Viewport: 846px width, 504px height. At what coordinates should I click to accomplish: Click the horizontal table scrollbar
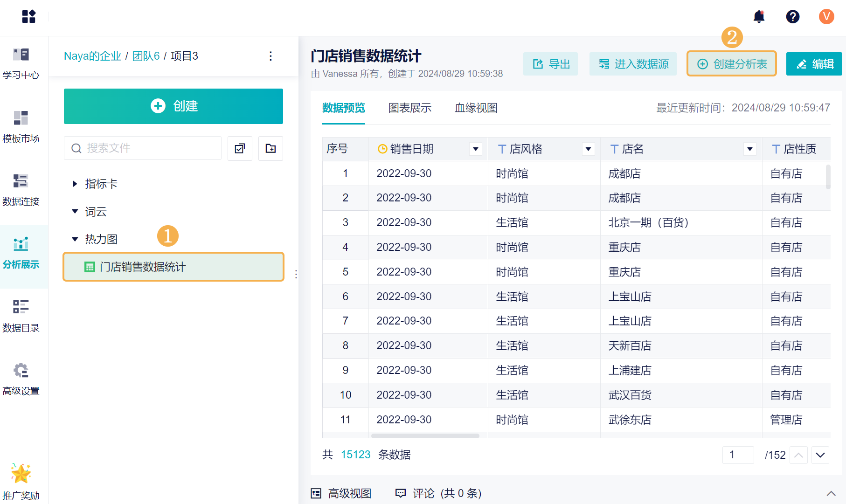pyautogui.click(x=425, y=436)
